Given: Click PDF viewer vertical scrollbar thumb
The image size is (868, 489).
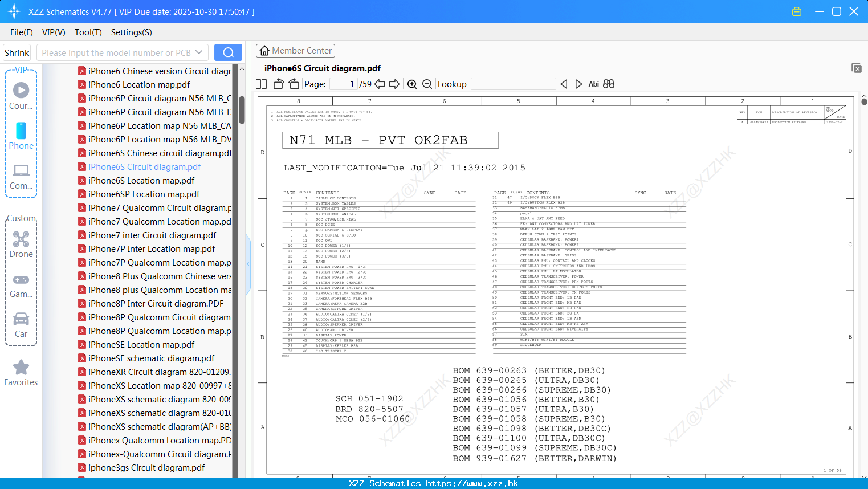Looking at the screenshot, I should click(864, 102).
